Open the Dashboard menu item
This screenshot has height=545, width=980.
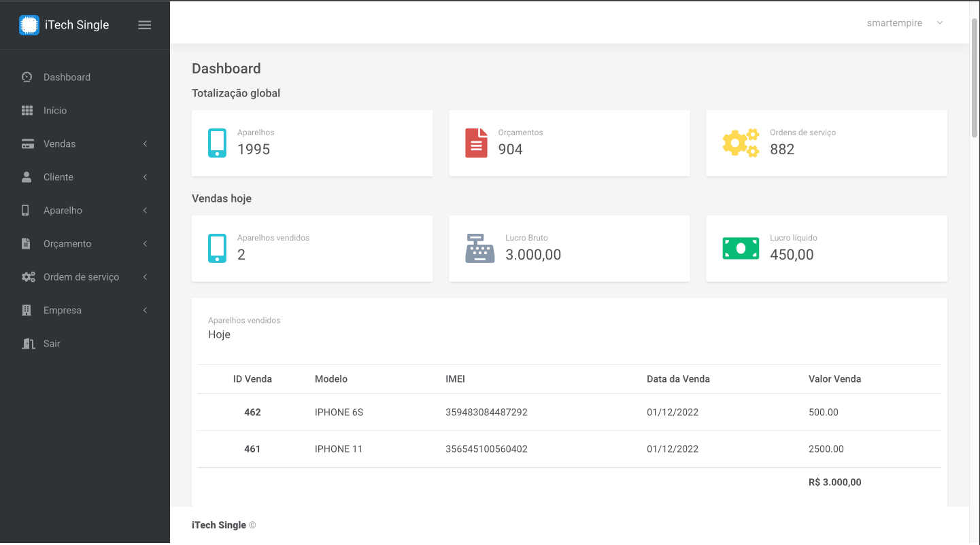pos(67,77)
